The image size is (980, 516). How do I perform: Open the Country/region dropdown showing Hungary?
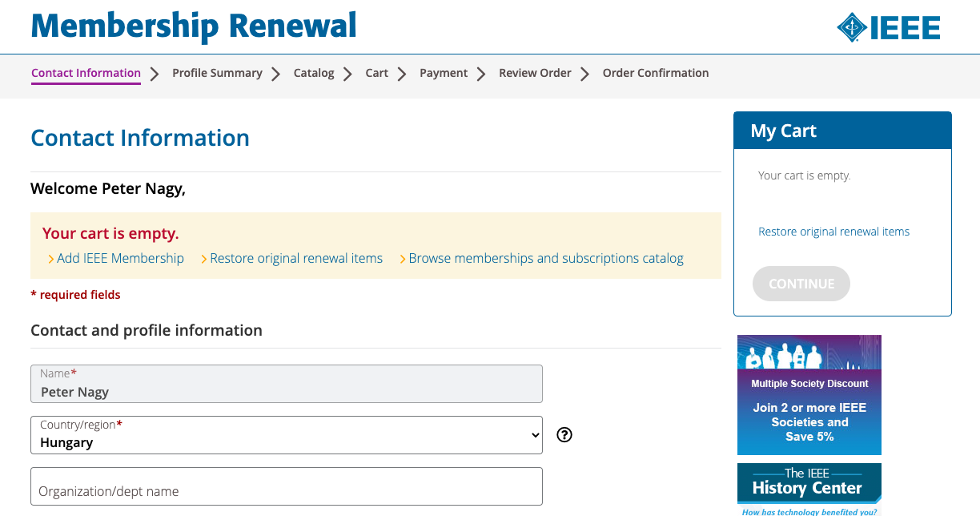pyautogui.click(x=287, y=435)
